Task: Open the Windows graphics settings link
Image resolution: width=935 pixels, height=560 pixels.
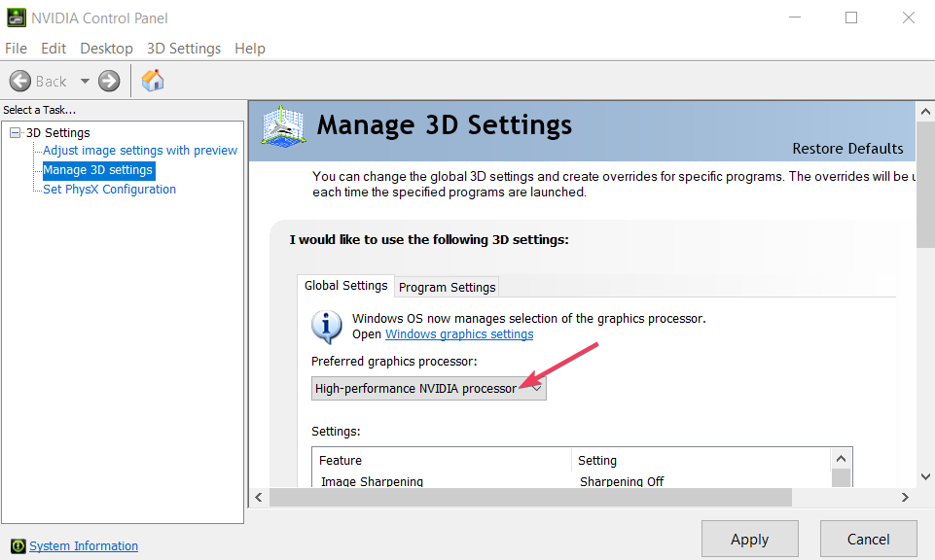Action: (459, 333)
